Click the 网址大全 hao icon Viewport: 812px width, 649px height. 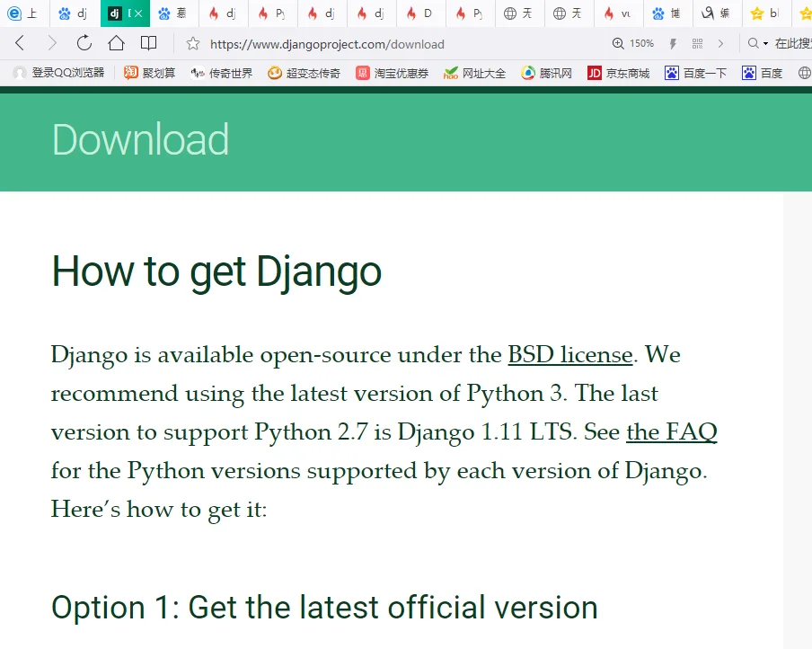451,73
